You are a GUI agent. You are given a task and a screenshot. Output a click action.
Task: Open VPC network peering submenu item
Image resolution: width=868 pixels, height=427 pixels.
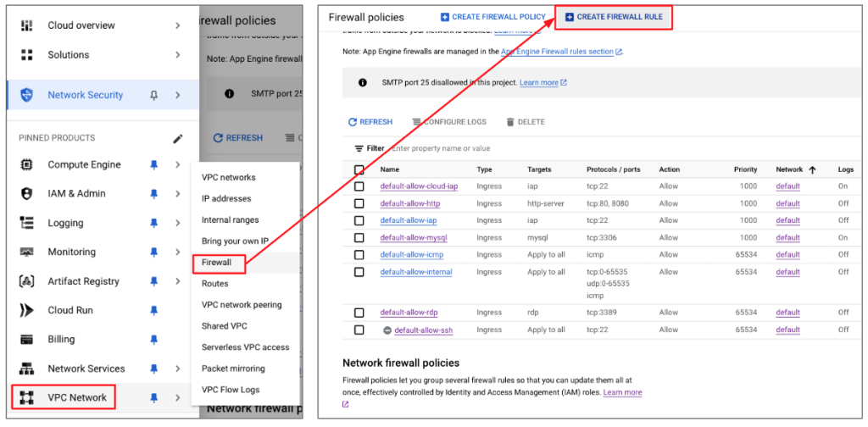pos(242,305)
